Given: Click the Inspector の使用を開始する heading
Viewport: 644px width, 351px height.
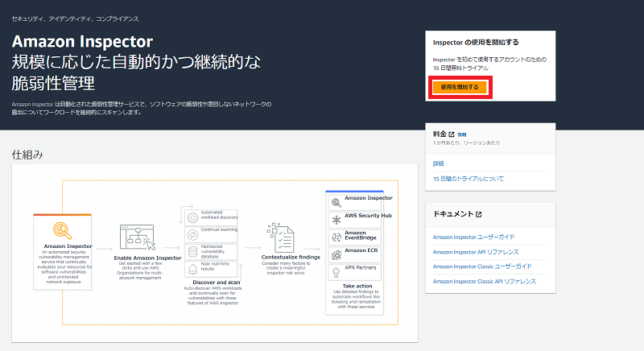Looking at the screenshot, I should 476,43.
